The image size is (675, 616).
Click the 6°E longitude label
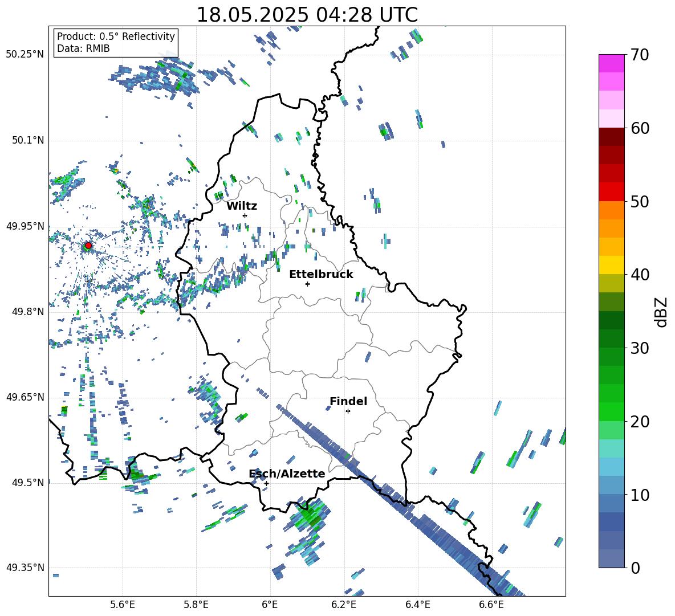tap(270, 605)
